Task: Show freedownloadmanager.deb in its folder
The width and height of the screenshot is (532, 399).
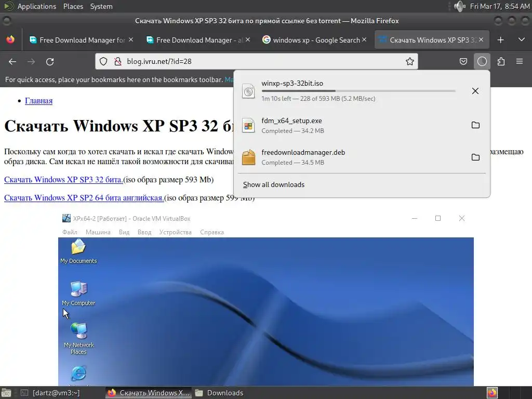Action: pos(476,157)
